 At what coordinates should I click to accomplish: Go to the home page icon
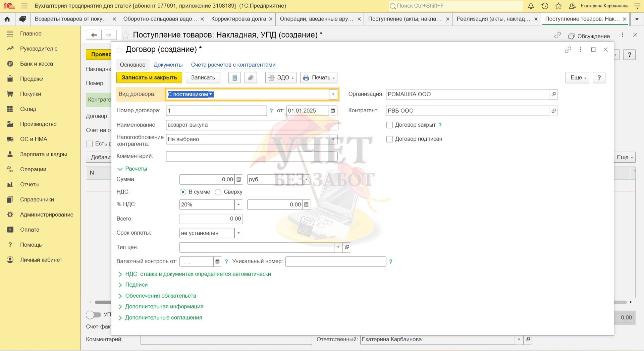[7, 19]
